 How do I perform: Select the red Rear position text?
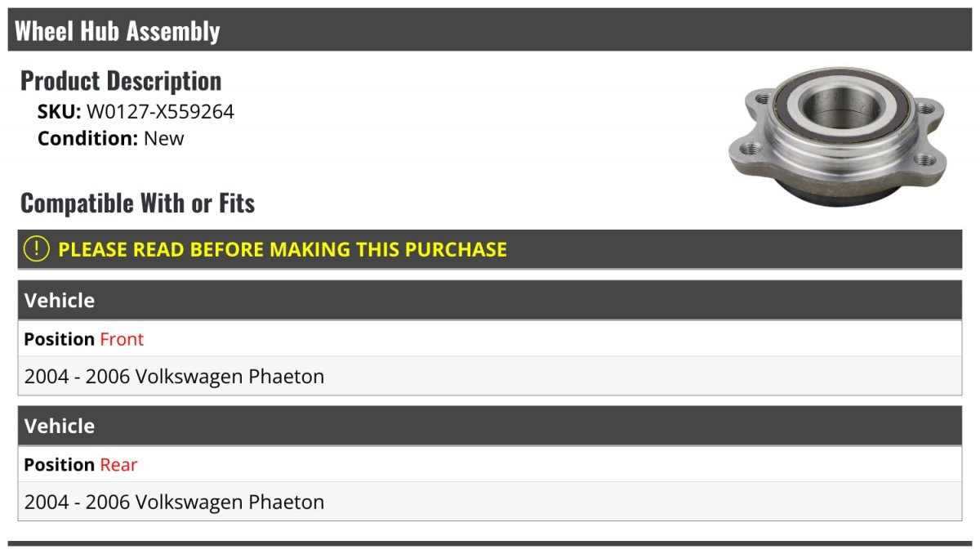(118, 465)
